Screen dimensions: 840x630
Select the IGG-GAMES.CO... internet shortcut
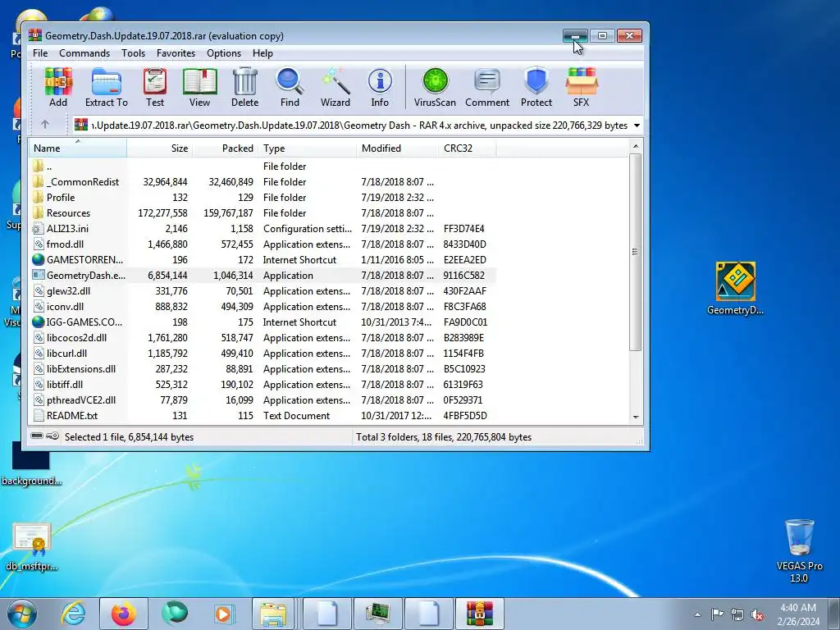(x=78, y=322)
